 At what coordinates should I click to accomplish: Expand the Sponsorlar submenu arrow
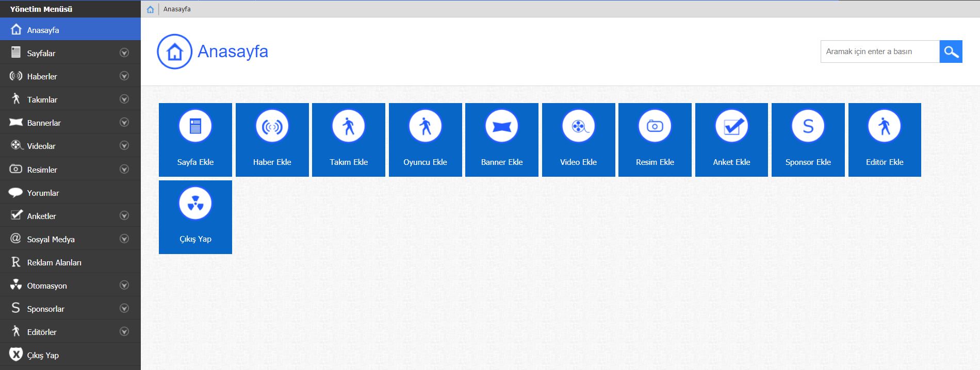point(124,308)
